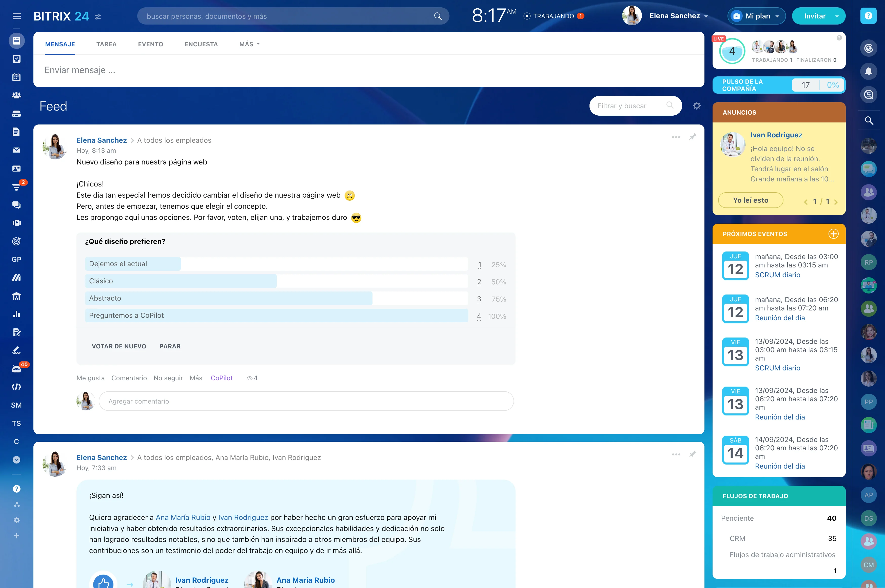Screen dimensions: 885x588
Task: Open the mail envelope icon in sidebar
Action: (16, 150)
